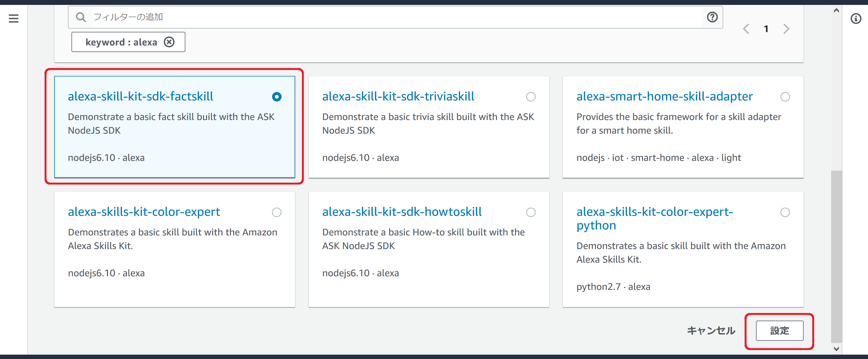868x359 pixels.
Task: Select alexa-skill-kit-sdk-factskill radio button
Action: tap(277, 97)
